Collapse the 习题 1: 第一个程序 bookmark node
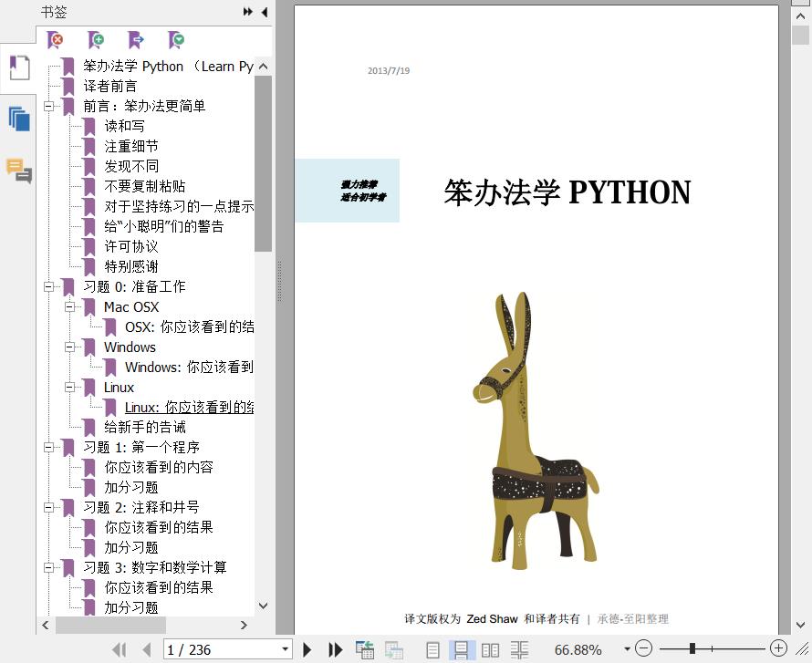812x663 pixels. pyautogui.click(x=48, y=447)
